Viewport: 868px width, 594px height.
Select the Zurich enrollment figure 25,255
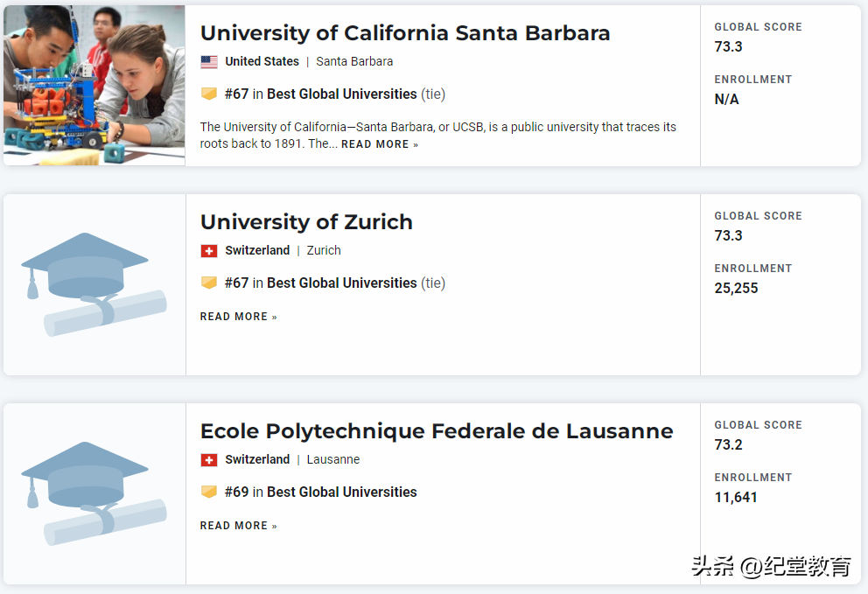pos(736,289)
